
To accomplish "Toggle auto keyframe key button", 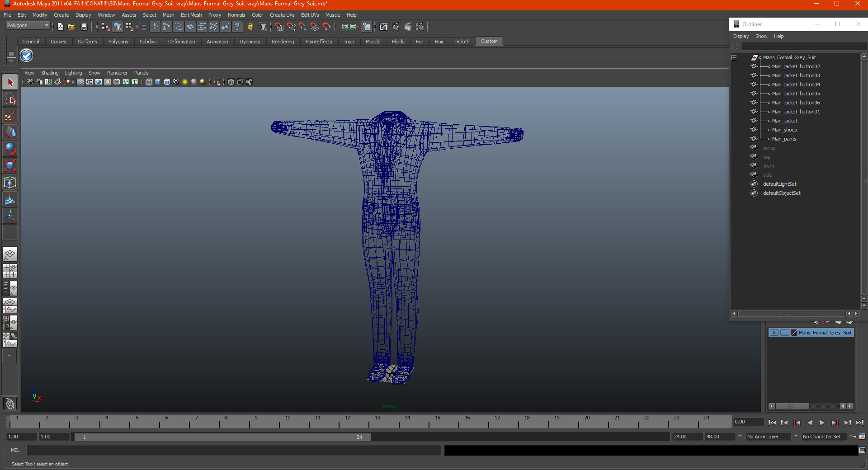I will click(853, 437).
